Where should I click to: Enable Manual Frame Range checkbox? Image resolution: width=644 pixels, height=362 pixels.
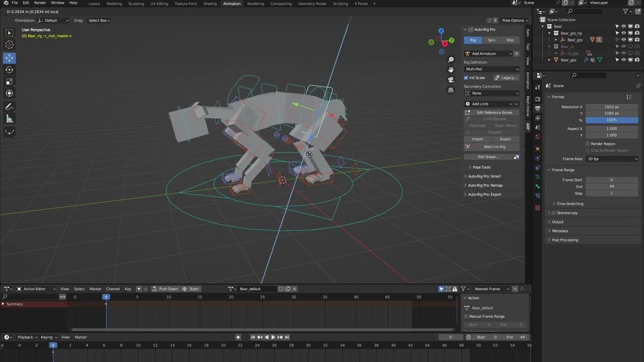tap(466, 316)
